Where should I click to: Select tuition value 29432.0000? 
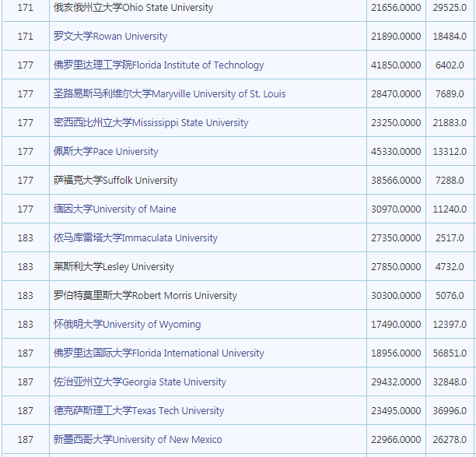point(396,382)
